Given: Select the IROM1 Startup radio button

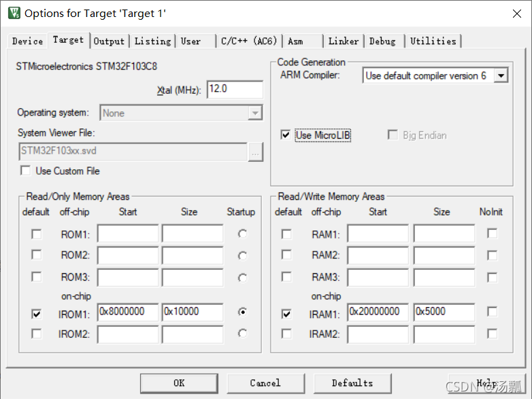Looking at the screenshot, I should pyautogui.click(x=242, y=311).
